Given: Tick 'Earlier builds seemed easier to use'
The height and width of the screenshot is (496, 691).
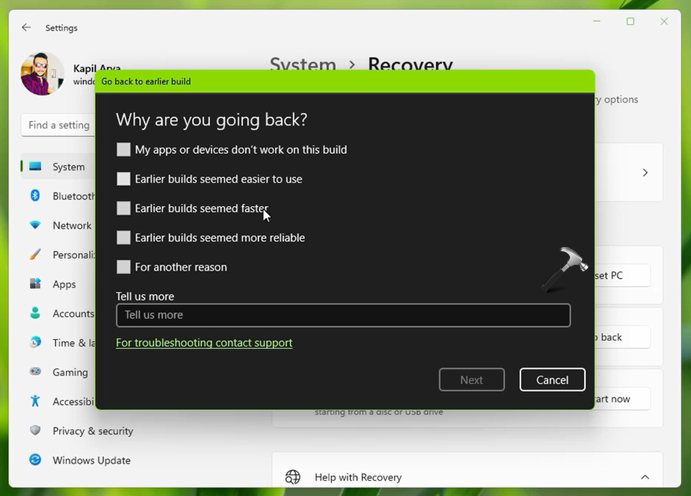Looking at the screenshot, I should [124, 179].
